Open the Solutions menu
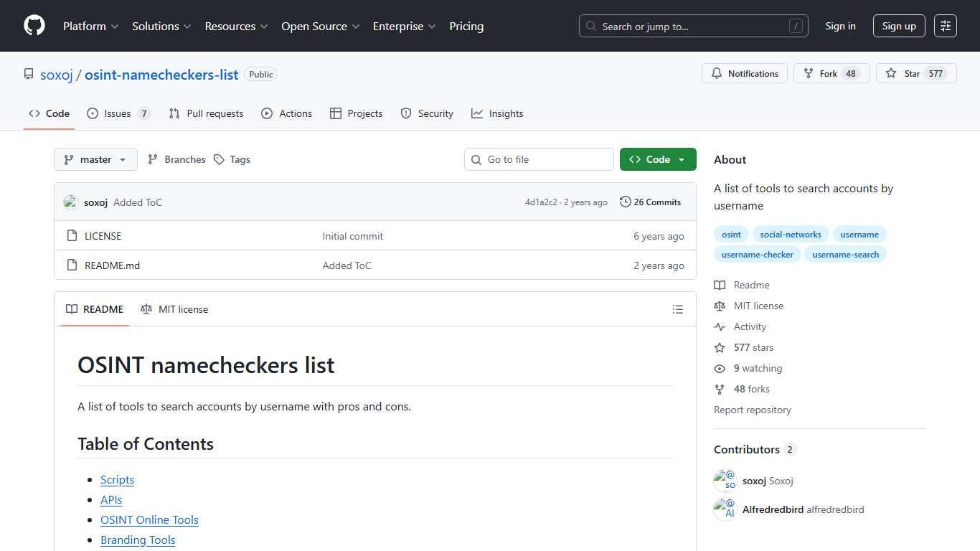980x551 pixels. tap(156, 26)
